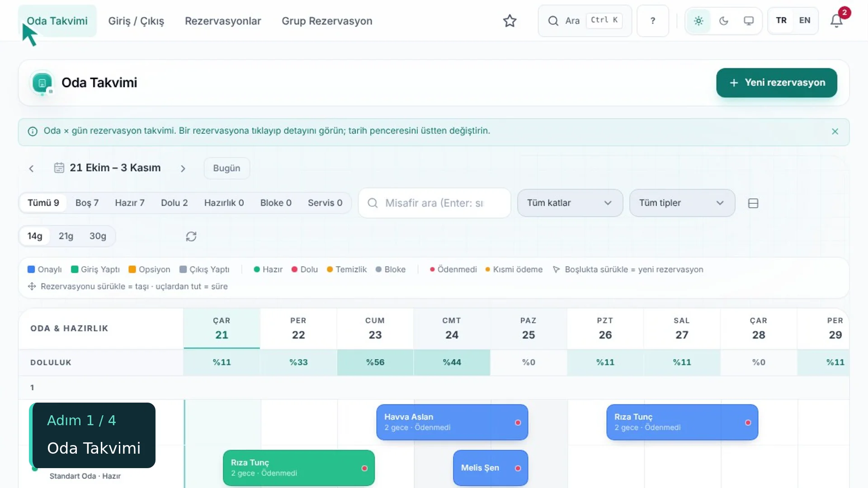The width and height of the screenshot is (868, 488).
Task: Switch to dark theme moon icon
Action: [x=723, y=21]
